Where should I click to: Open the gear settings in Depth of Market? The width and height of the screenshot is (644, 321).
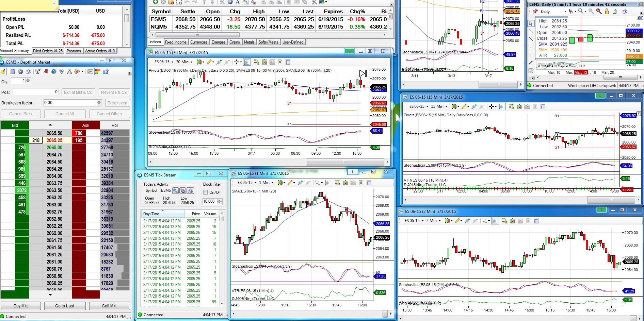tap(20, 71)
